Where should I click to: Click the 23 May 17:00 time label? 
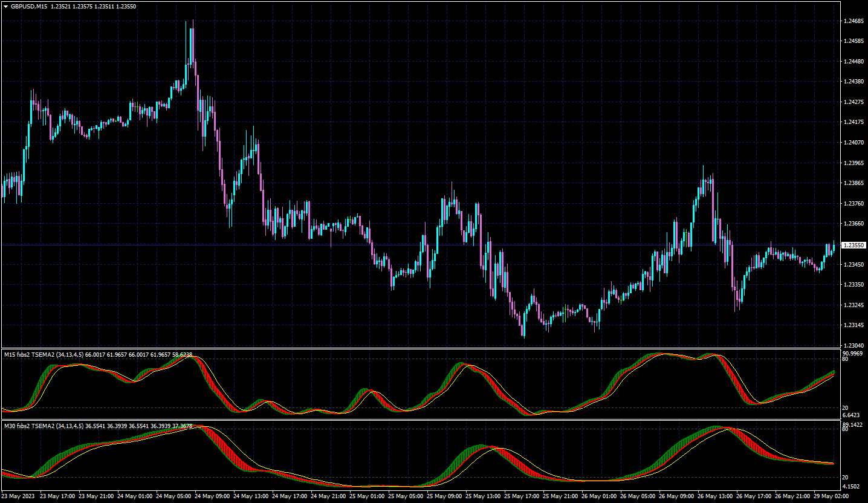coord(57,496)
